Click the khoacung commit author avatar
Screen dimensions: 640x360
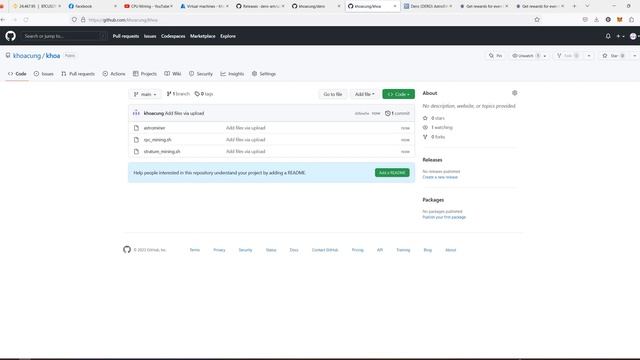point(136,113)
